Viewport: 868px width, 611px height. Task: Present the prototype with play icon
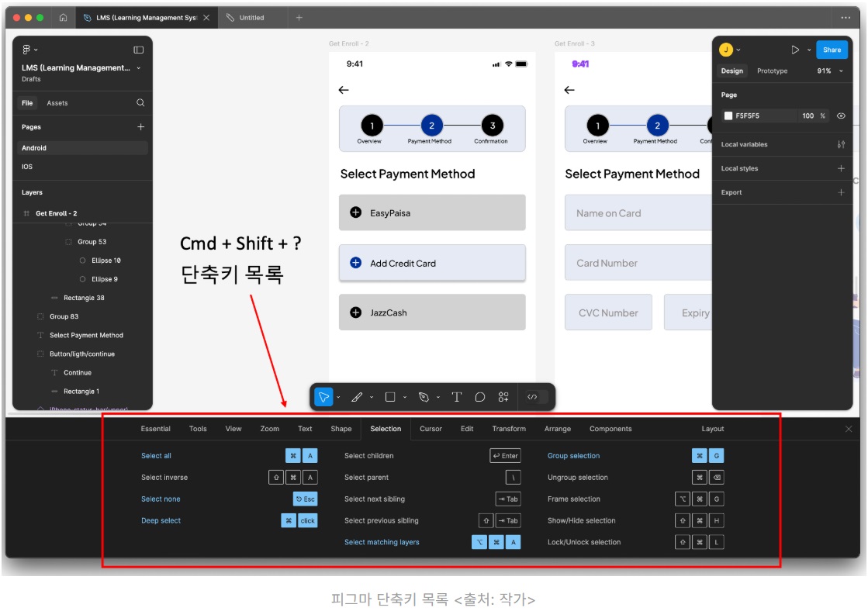tap(795, 50)
